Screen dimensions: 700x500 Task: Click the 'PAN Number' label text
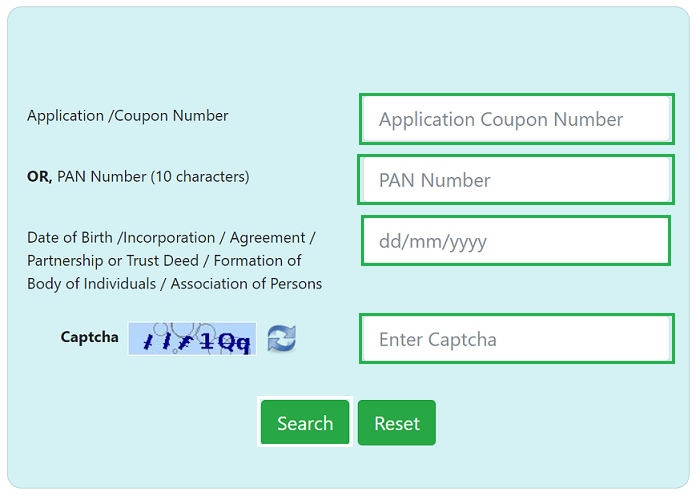point(102,177)
